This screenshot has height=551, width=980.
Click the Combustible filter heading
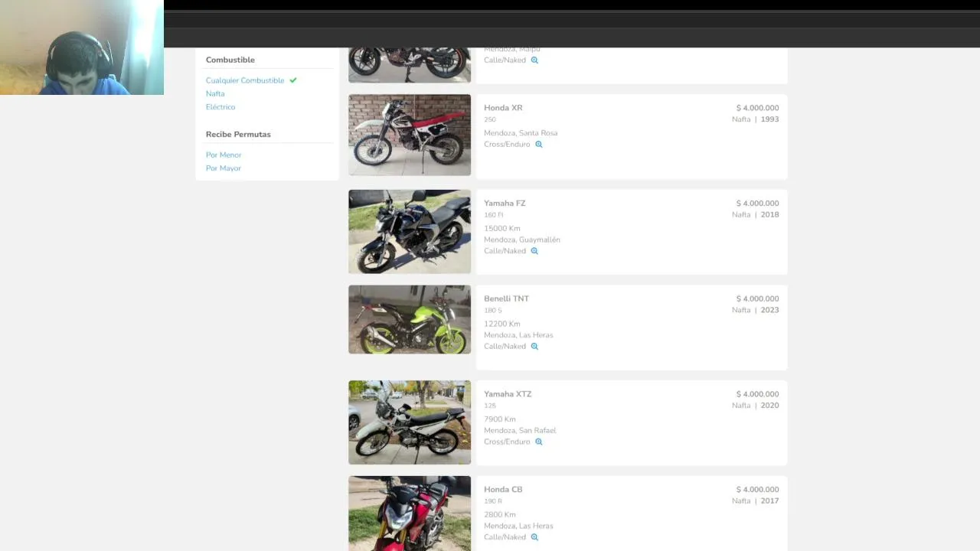[x=230, y=60]
